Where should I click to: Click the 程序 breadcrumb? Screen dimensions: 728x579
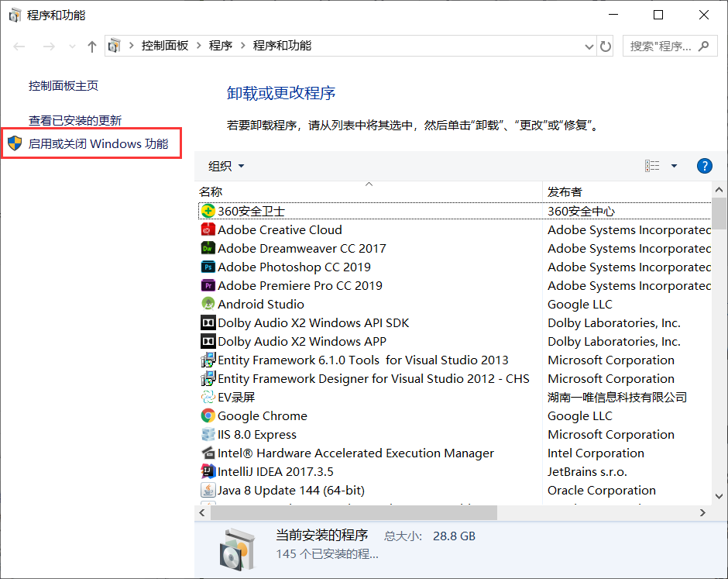pyautogui.click(x=221, y=46)
